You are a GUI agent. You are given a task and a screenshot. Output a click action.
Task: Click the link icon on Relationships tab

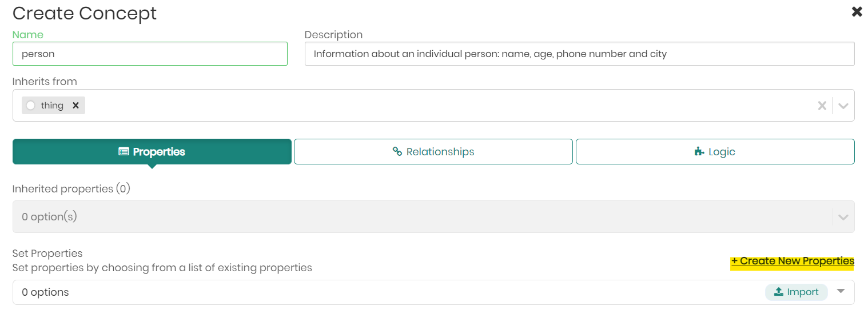[397, 152]
